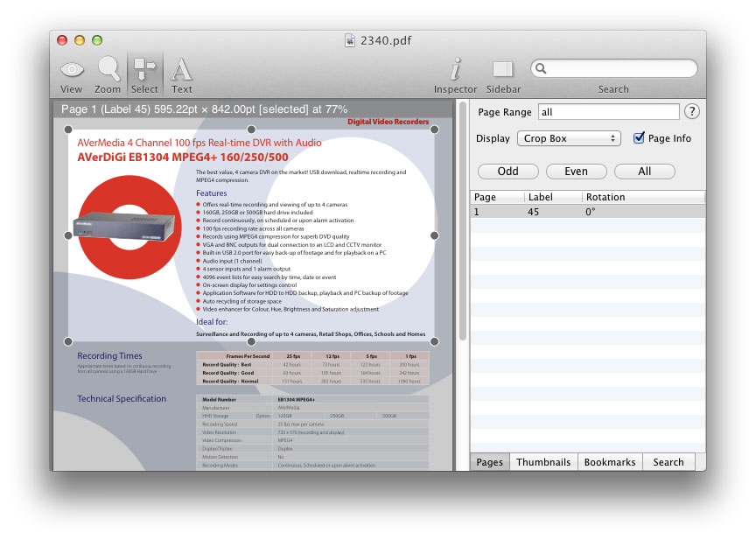This screenshot has height=540, width=756.
Task: Open the Crop Box display dropdown
Action: 569,138
